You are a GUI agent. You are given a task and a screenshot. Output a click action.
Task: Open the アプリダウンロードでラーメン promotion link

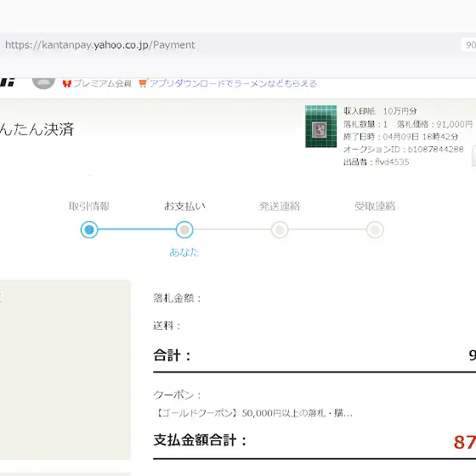233,83
